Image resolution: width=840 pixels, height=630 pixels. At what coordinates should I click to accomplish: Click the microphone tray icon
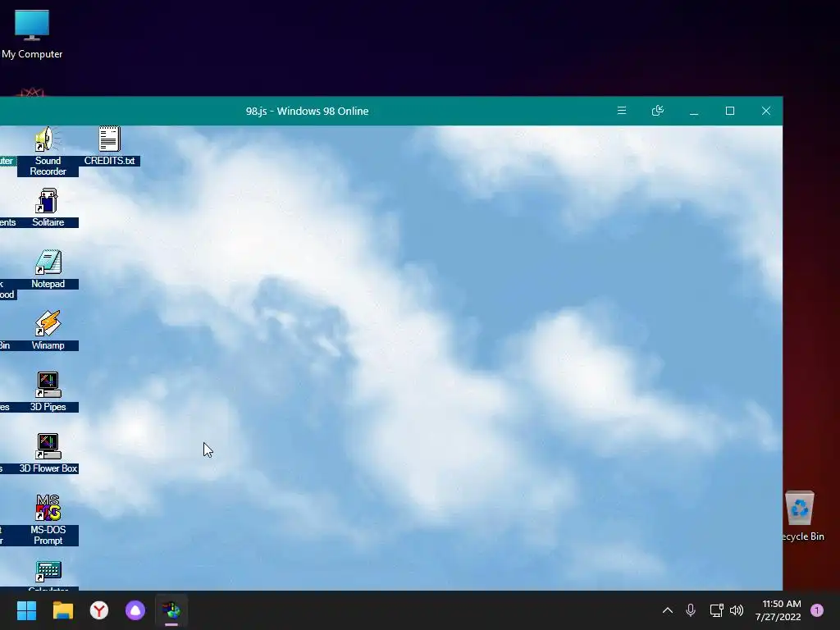click(x=691, y=610)
